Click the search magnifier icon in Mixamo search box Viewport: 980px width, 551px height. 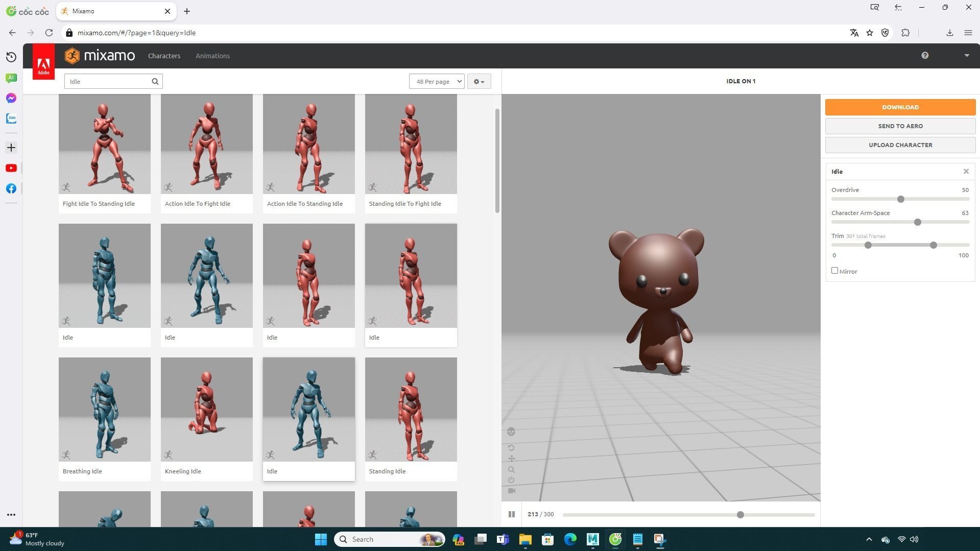click(x=155, y=81)
